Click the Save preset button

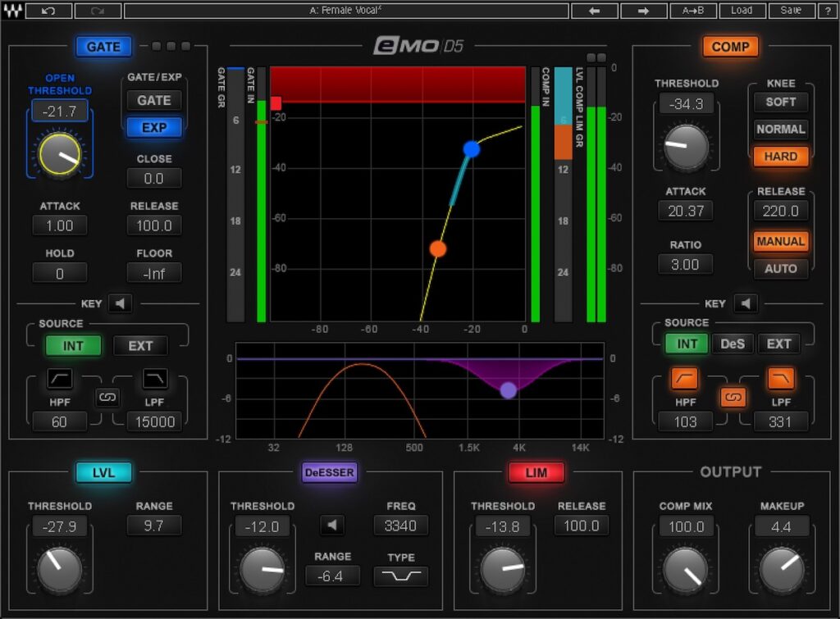coord(791,10)
